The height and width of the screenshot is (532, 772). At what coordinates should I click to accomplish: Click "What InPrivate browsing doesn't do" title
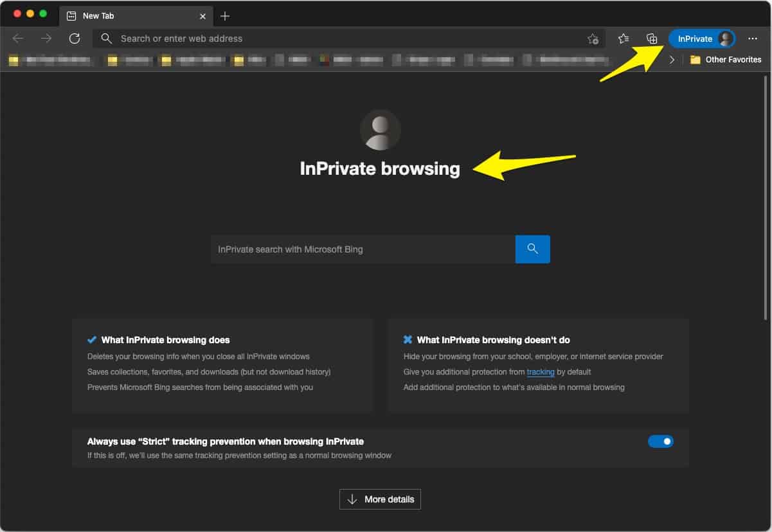[494, 340]
